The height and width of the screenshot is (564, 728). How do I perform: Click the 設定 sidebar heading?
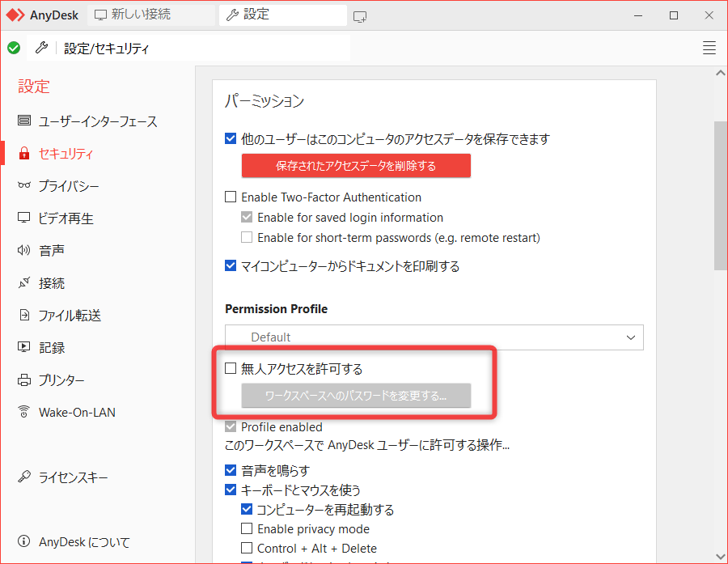[x=33, y=87]
